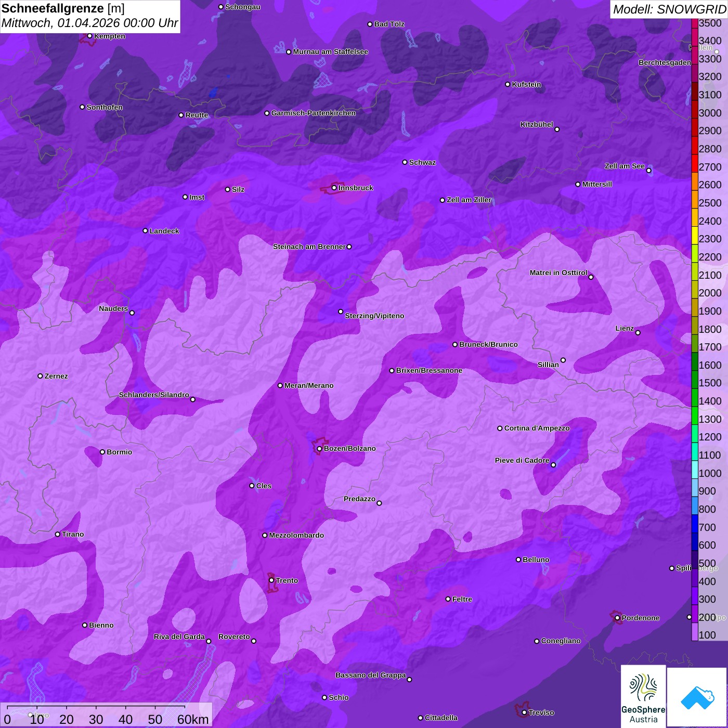This screenshot has height=728, width=728.
Task: Click the Bozen/Bolzano city marker dot
Action: (x=320, y=448)
